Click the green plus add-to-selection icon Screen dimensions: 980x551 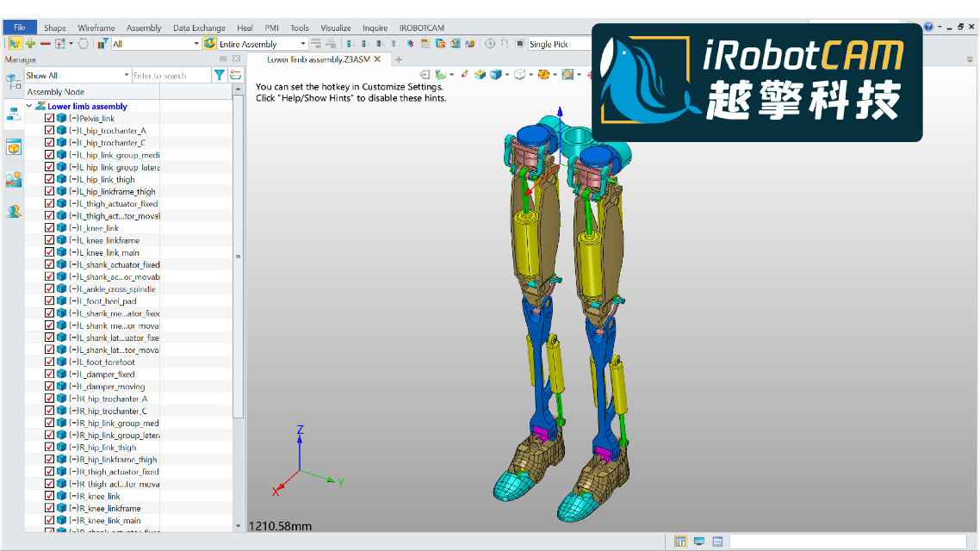click(30, 44)
